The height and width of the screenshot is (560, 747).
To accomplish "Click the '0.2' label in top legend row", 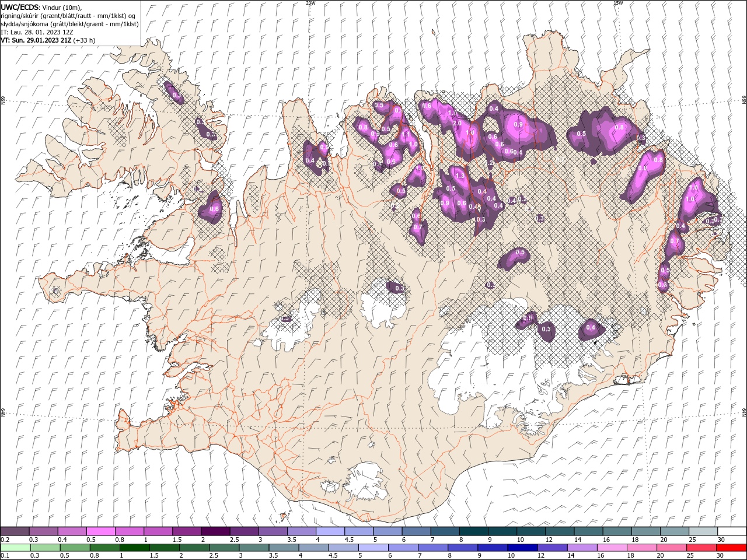I will [5, 540].
